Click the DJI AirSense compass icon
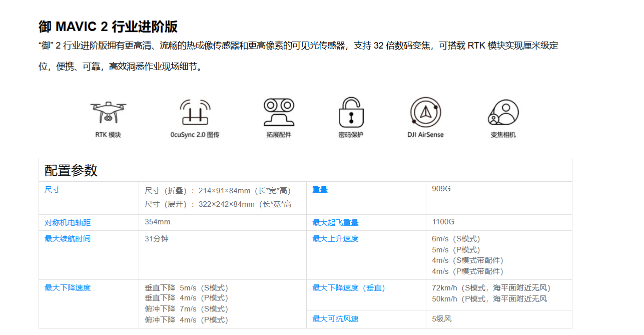 [x=425, y=112]
